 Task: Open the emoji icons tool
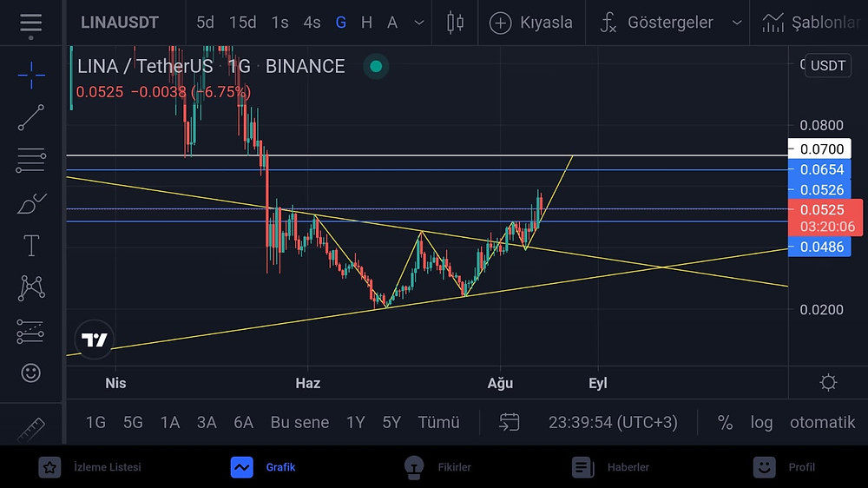pyautogui.click(x=31, y=373)
